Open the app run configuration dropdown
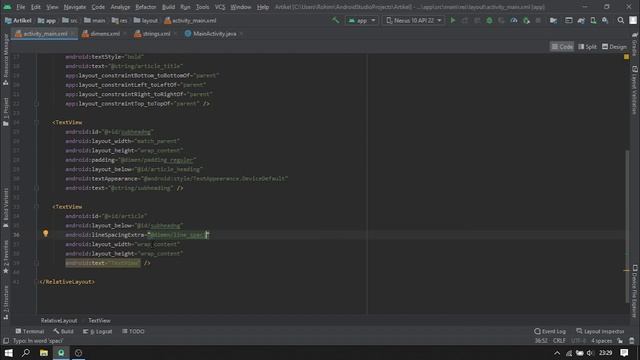Screen dimensions: 640x360 pos(362,20)
